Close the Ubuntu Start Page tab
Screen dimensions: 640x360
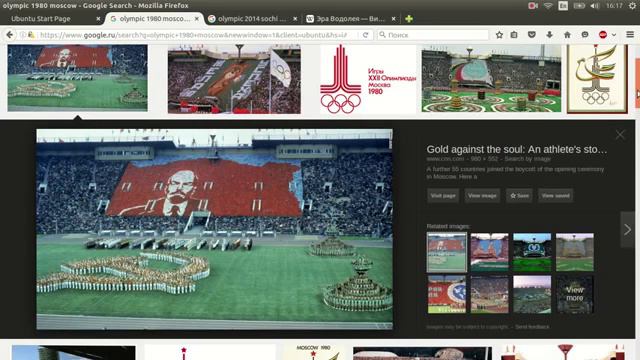click(98, 19)
